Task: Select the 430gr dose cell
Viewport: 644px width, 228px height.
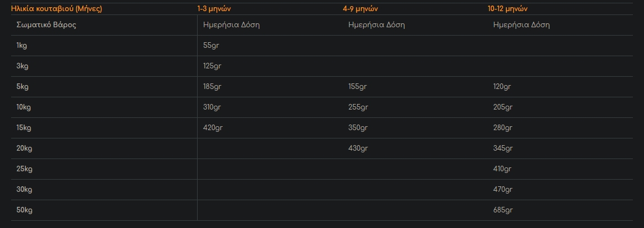Action: 358,148
